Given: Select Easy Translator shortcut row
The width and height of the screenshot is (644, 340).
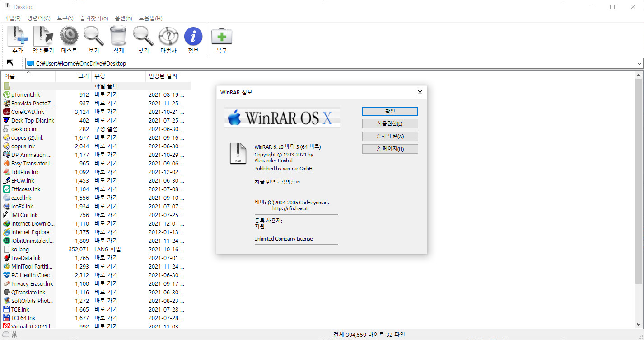Looking at the screenshot, I should tap(96, 163).
